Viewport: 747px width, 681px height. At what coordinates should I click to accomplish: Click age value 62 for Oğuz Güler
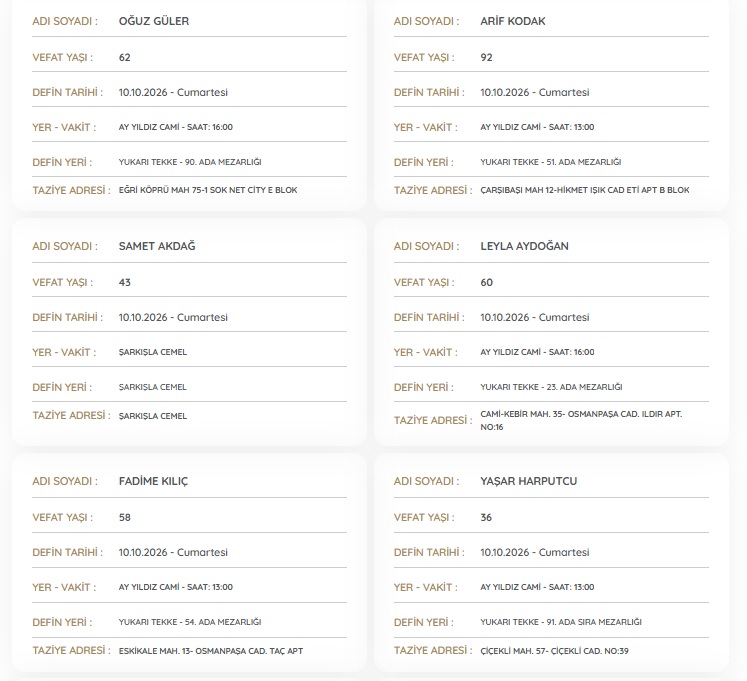tap(124, 58)
